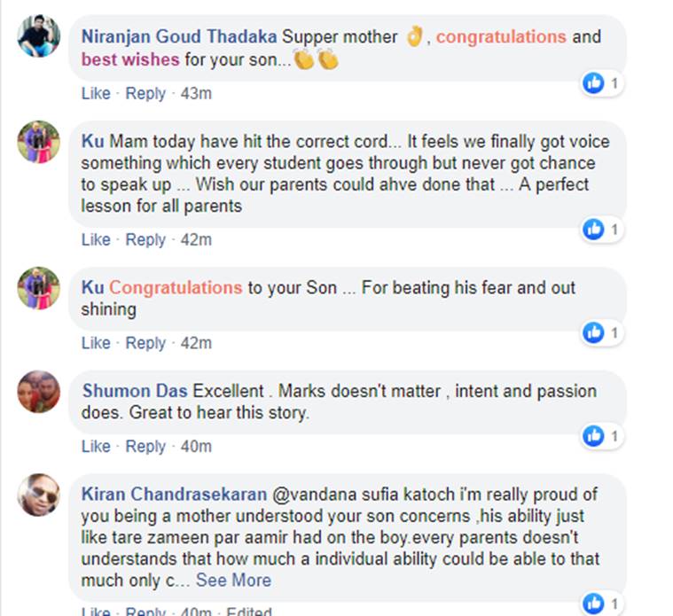673x616 pixels.
Task: Like Shumon Das's comment
Action: [96, 446]
